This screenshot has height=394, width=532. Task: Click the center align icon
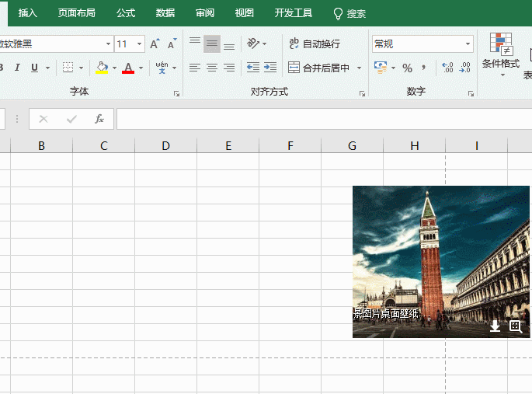(211, 68)
